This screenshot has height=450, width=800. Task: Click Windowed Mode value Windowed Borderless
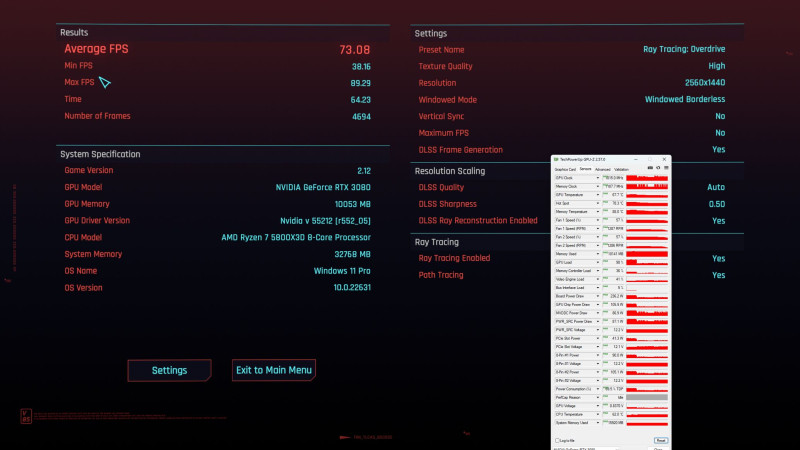coord(685,99)
